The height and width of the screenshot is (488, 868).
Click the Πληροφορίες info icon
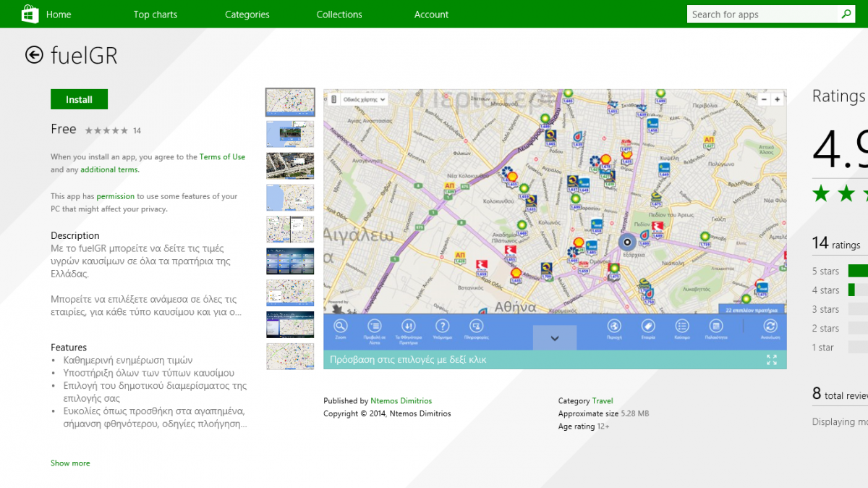[x=476, y=326]
